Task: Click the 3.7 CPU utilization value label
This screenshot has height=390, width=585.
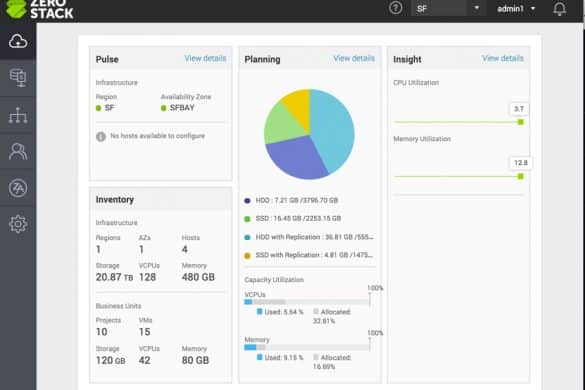Action: click(x=519, y=109)
